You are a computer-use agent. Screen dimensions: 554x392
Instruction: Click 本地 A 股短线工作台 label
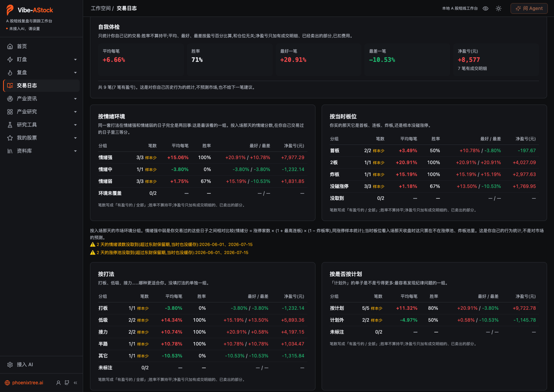tap(460, 8)
